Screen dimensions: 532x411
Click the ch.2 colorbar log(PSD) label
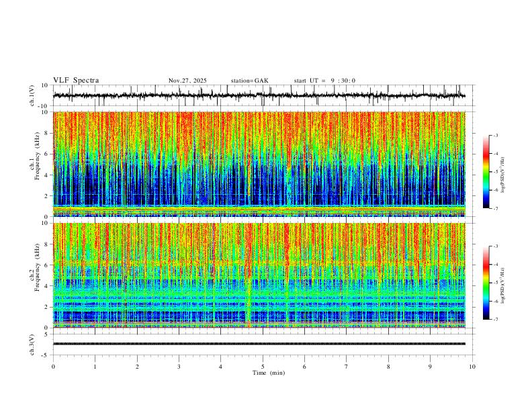click(503, 285)
